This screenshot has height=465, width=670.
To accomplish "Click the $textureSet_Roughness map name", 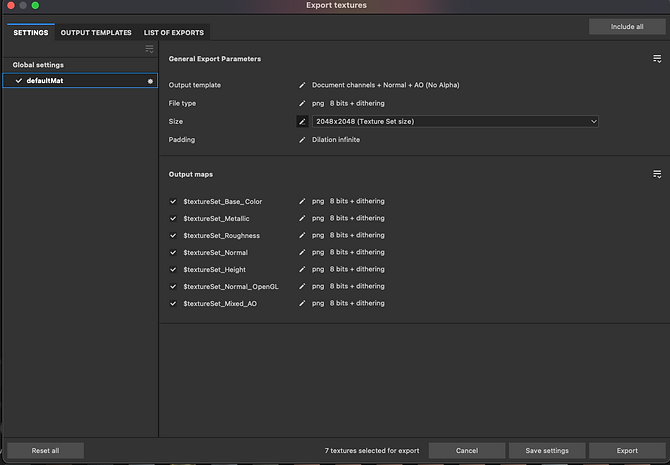I will [x=221, y=236].
